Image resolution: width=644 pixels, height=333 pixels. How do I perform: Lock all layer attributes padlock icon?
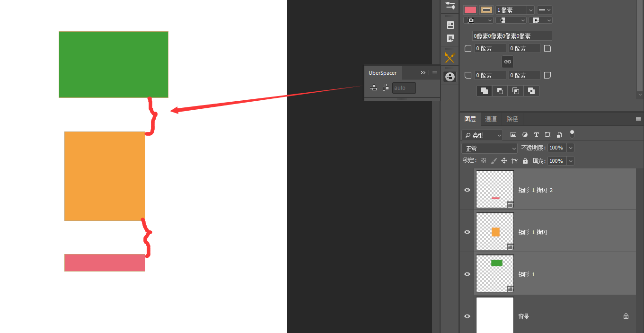[525, 161]
